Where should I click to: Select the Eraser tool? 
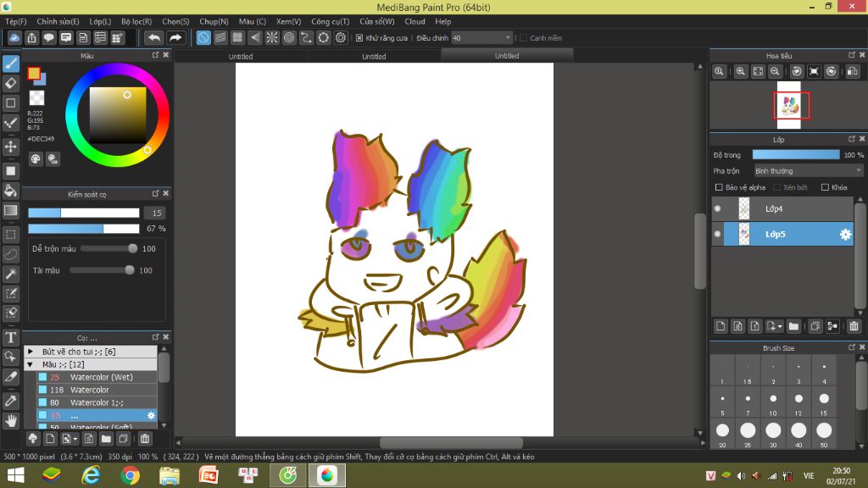pos(10,84)
